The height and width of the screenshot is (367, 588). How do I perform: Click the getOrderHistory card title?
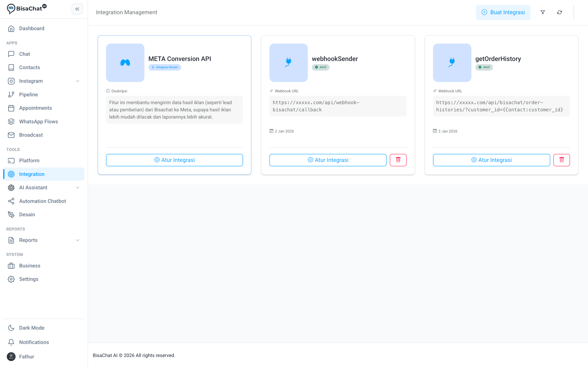point(498,59)
